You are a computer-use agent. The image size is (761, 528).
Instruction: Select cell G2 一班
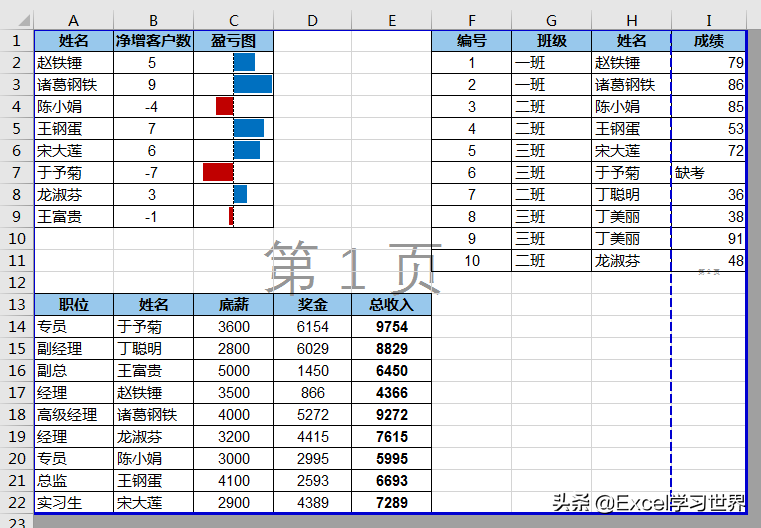point(551,63)
